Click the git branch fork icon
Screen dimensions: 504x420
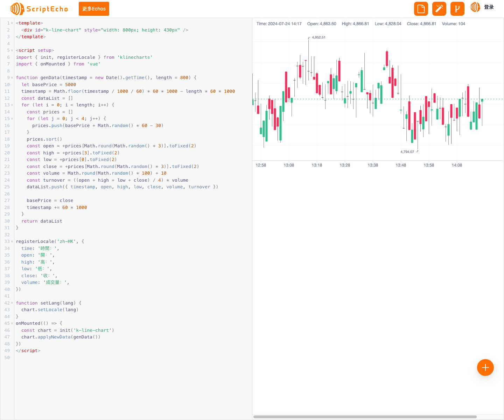457,9
